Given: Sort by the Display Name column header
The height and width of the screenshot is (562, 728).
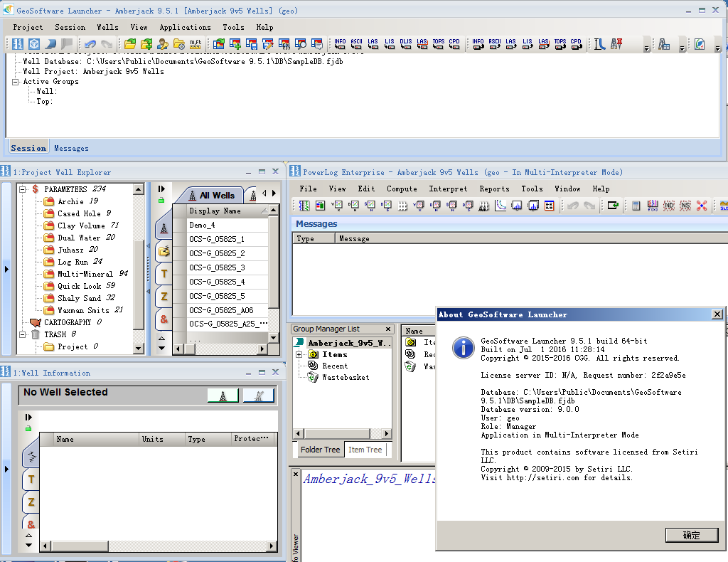Looking at the screenshot, I should click(x=227, y=211).
